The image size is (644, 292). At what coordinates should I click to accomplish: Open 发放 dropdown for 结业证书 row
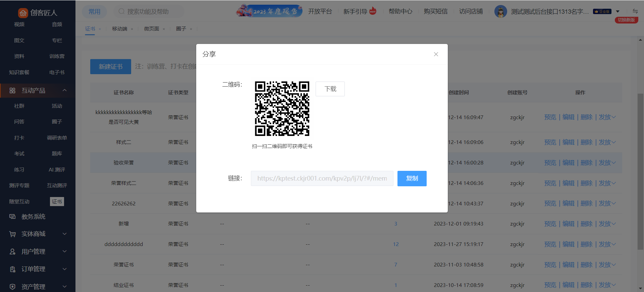(607, 285)
